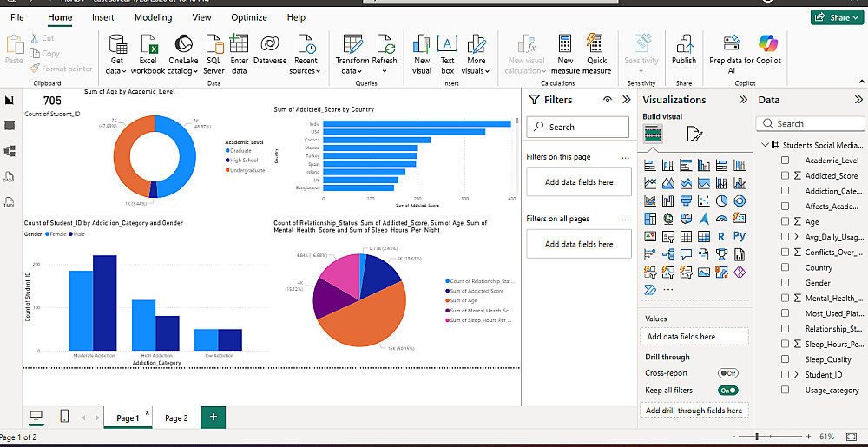Create a New measure

tap(565, 54)
